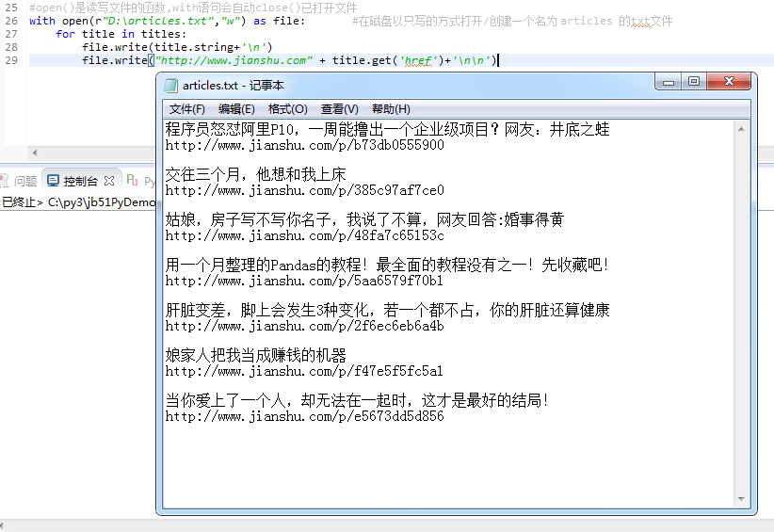Click the URL ending 5aa6579f70b1
This screenshot has height=532, width=774.
tap(304, 281)
